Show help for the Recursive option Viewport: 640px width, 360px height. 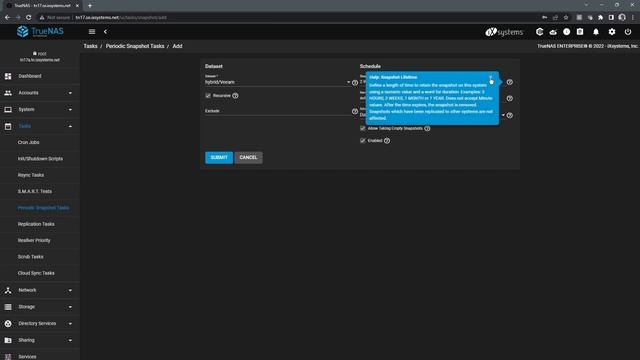click(235, 96)
